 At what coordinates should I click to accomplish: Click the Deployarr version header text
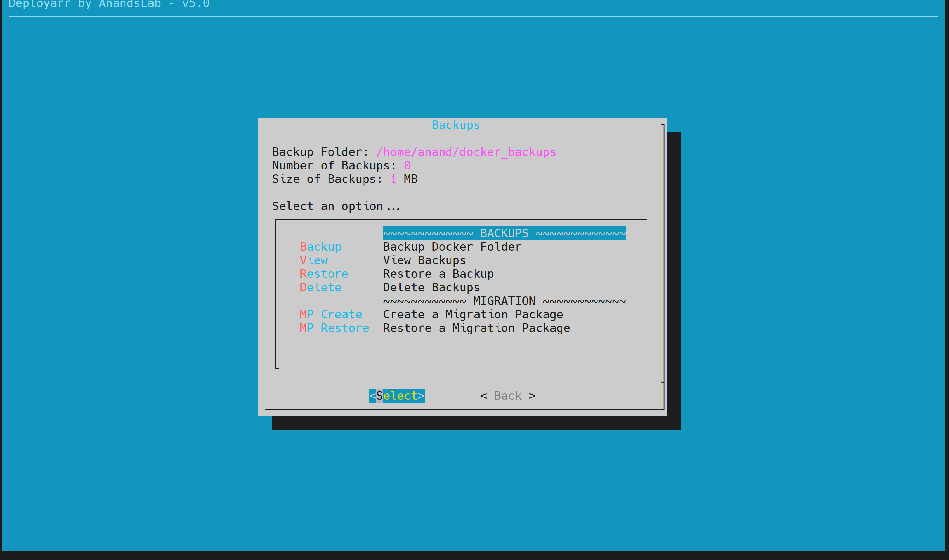tap(109, 4)
